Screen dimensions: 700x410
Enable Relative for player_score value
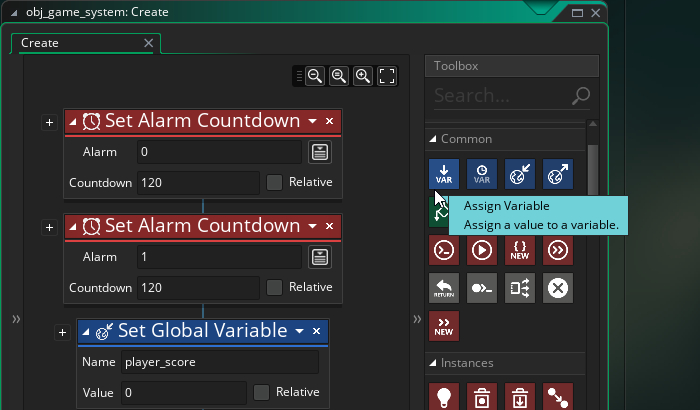tap(261, 392)
